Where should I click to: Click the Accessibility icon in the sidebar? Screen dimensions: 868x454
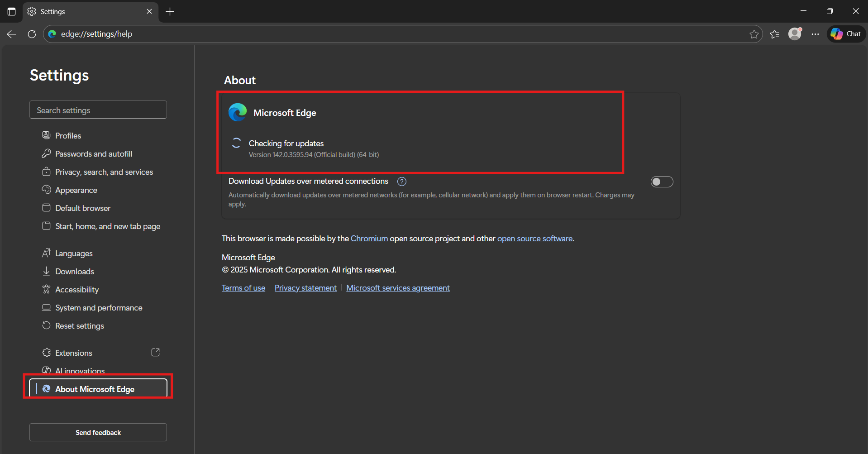[x=47, y=289]
